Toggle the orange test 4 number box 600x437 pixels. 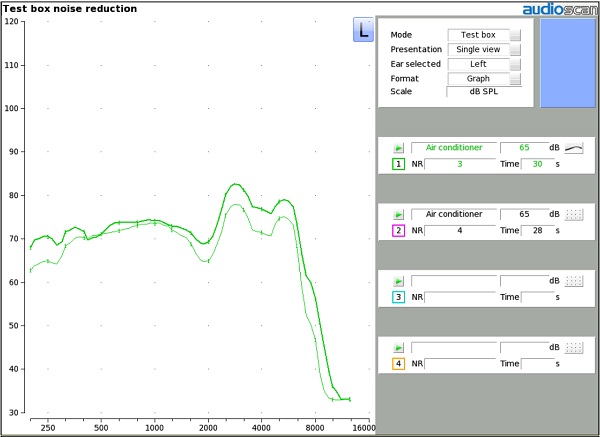coord(398,364)
